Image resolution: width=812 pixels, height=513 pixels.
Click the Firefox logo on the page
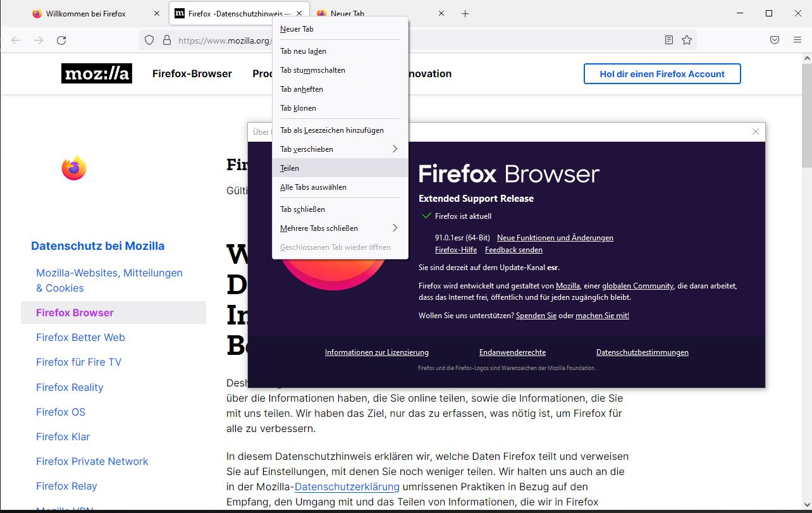click(x=74, y=168)
